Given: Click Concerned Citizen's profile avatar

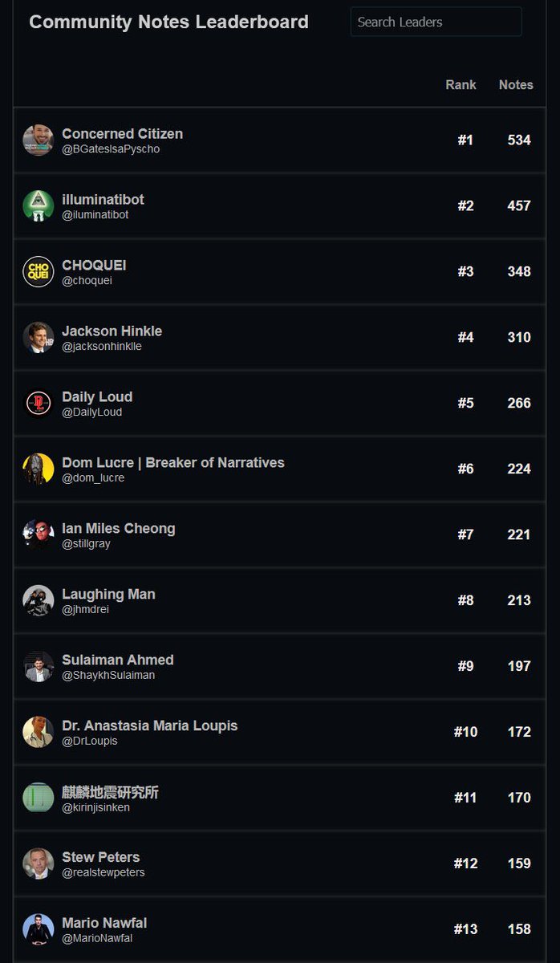Looking at the screenshot, I should point(39,140).
